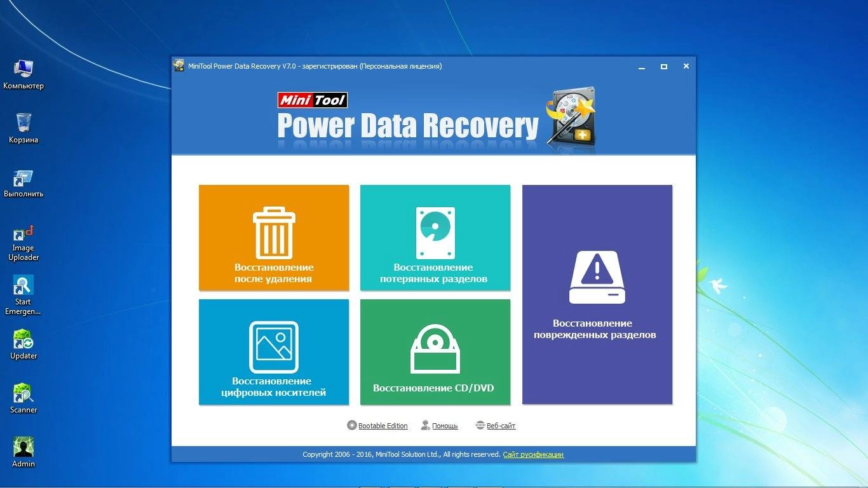Minimize the Power Data Recovery window
This screenshot has height=488, width=868.
[642, 66]
